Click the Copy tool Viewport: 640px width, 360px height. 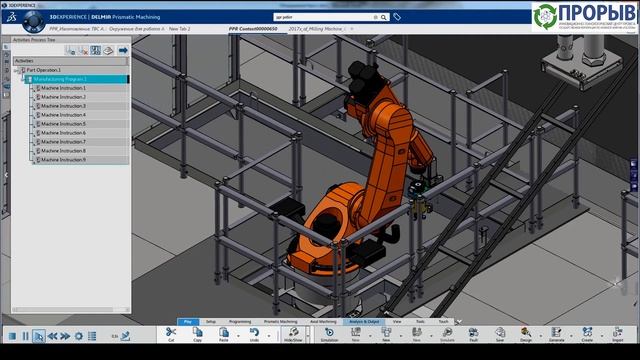pyautogui.click(x=198, y=334)
